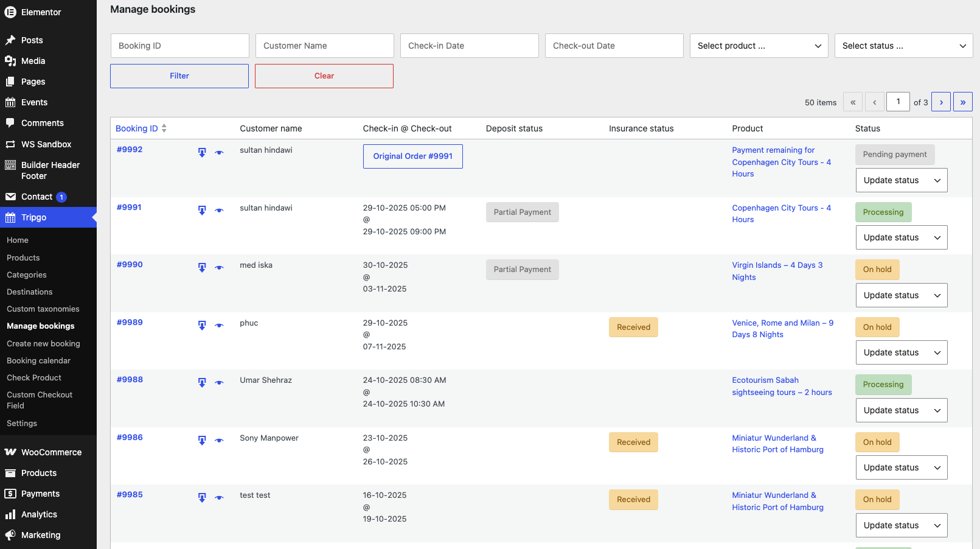Open Venice, Rome and Milan product link
This screenshot has height=549, width=980.
click(783, 329)
